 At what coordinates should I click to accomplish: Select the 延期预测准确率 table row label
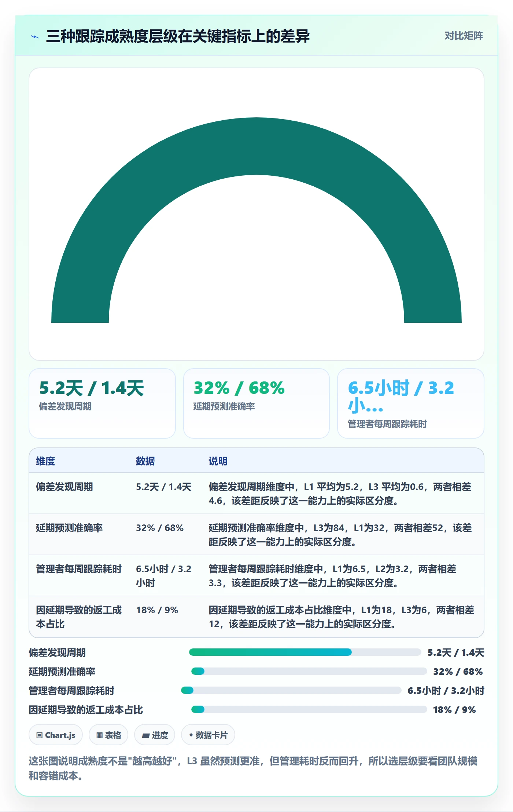[69, 528]
